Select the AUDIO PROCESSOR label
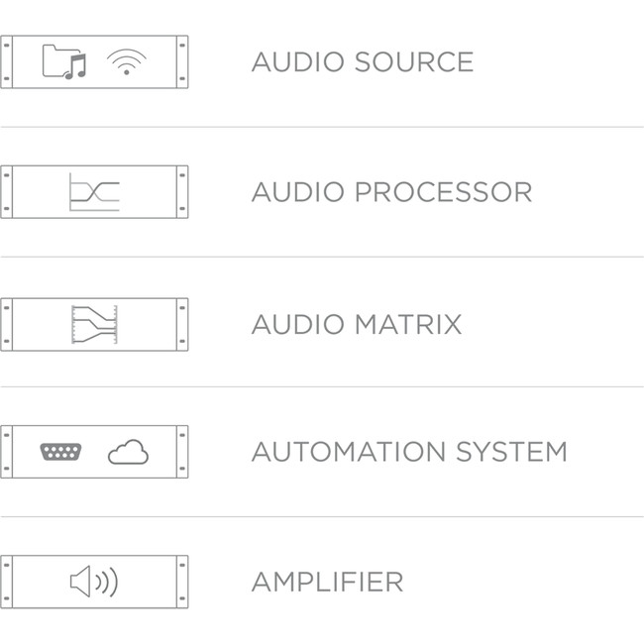This screenshot has height=644, width=644. pos(391,192)
